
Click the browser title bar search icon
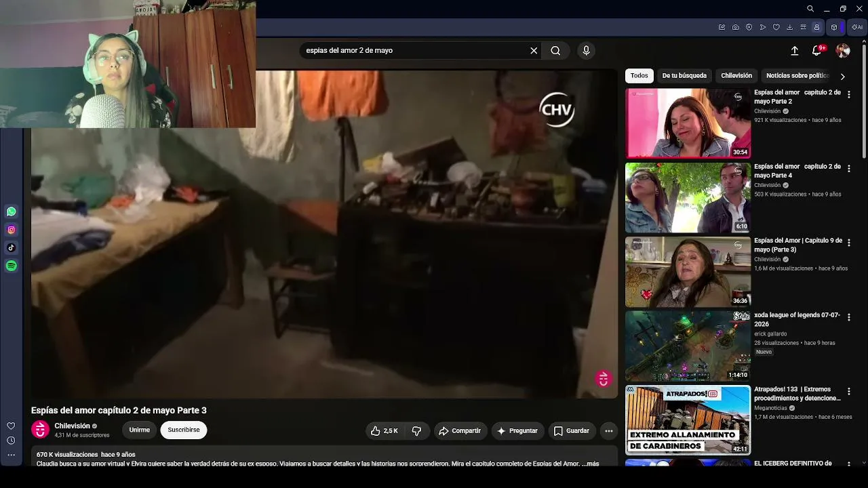(x=810, y=9)
